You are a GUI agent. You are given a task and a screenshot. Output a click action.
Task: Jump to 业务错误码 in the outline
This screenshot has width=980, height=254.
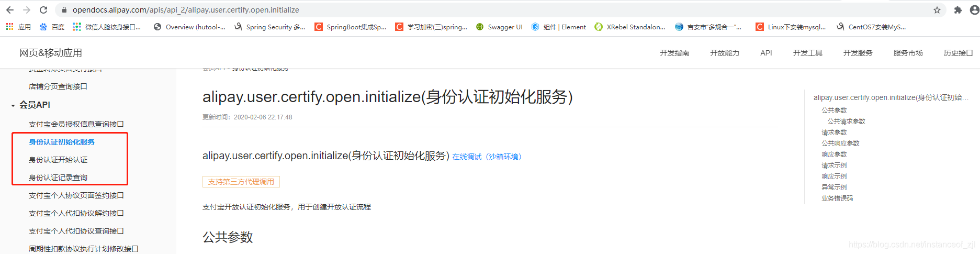tap(837, 198)
